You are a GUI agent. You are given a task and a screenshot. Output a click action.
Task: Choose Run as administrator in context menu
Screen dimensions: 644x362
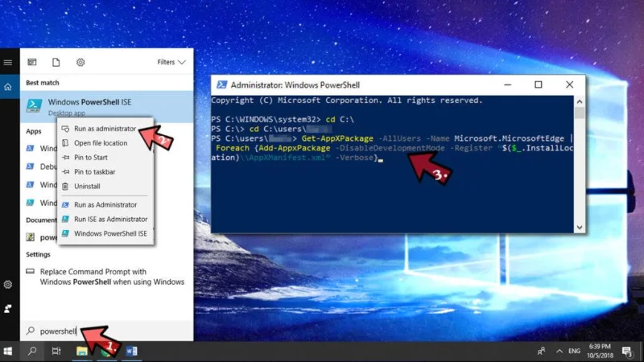point(105,129)
